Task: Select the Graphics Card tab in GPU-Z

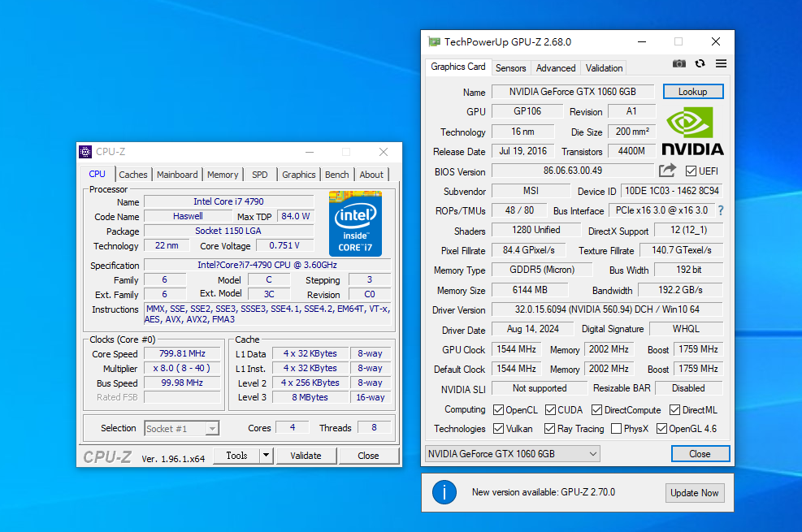Action: pyautogui.click(x=457, y=67)
